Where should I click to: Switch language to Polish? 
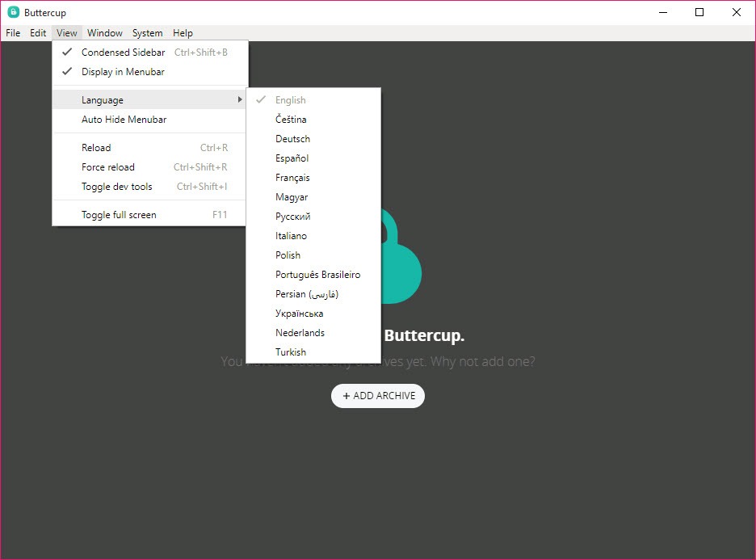pyautogui.click(x=313, y=255)
